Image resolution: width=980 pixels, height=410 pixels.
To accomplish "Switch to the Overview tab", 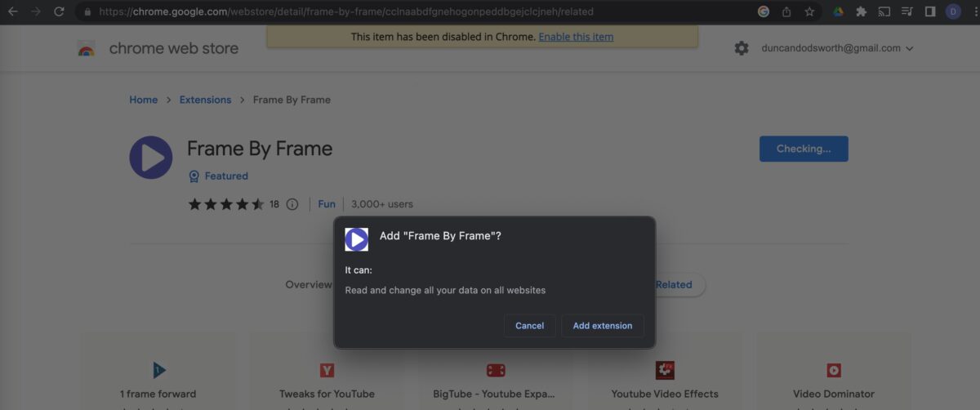I will pos(308,285).
